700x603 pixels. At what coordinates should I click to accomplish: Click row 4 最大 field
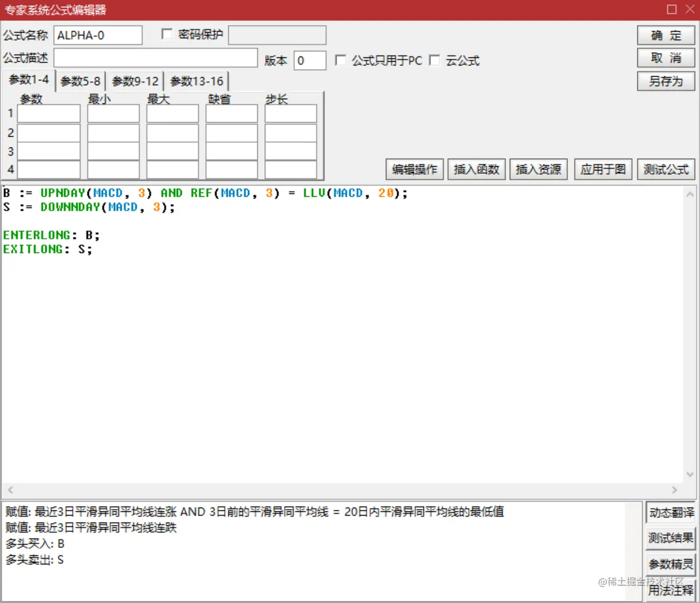(173, 169)
